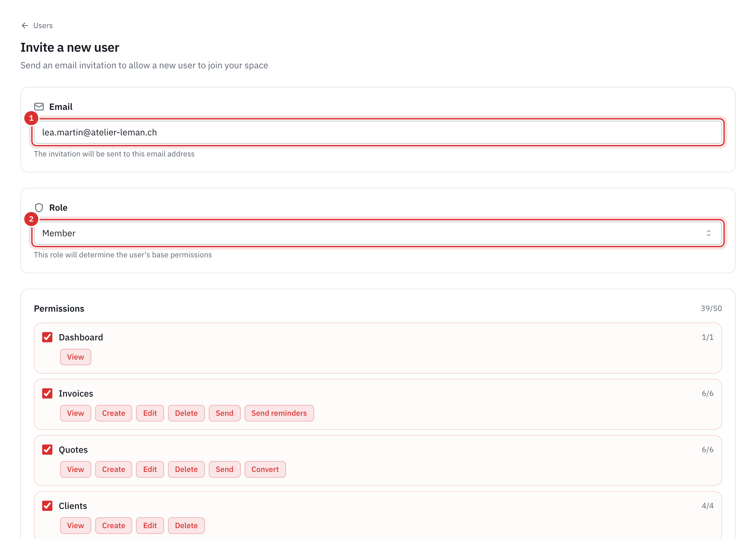Toggle the Clients Edit permission
The width and height of the screenshot is (756, 539).
click(x=150, y=525)
